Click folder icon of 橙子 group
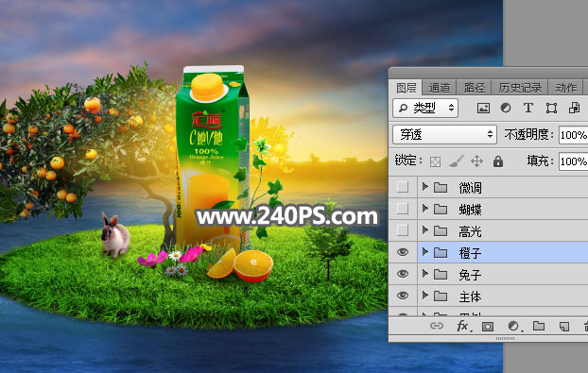588x373 pixels. pyautogui.click(x=441, y=253)
